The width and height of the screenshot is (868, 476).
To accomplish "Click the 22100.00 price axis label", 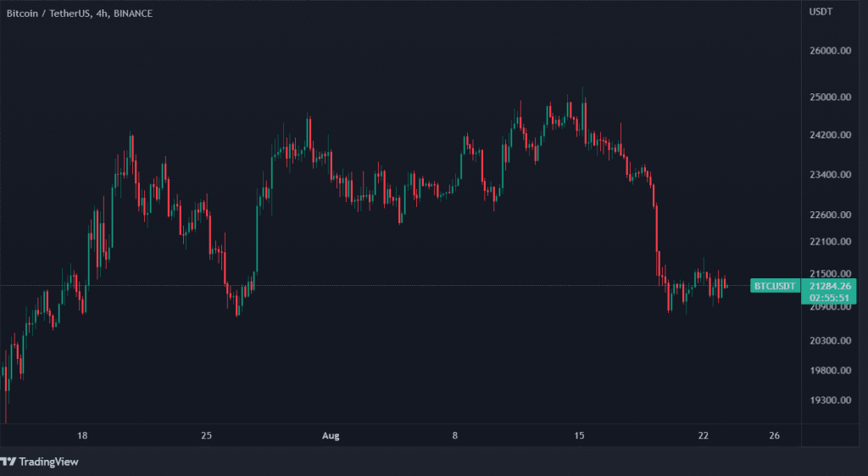I will (830, 241).
